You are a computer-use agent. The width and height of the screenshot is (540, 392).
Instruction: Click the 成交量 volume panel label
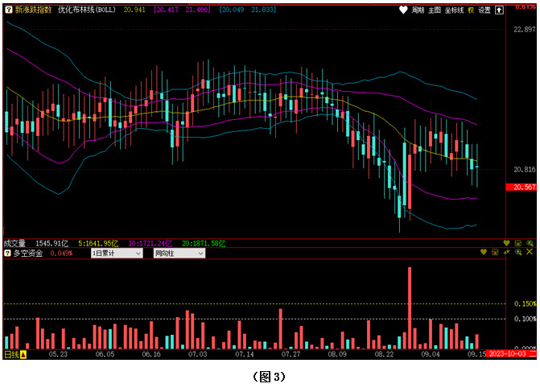[x=14, y=243]
